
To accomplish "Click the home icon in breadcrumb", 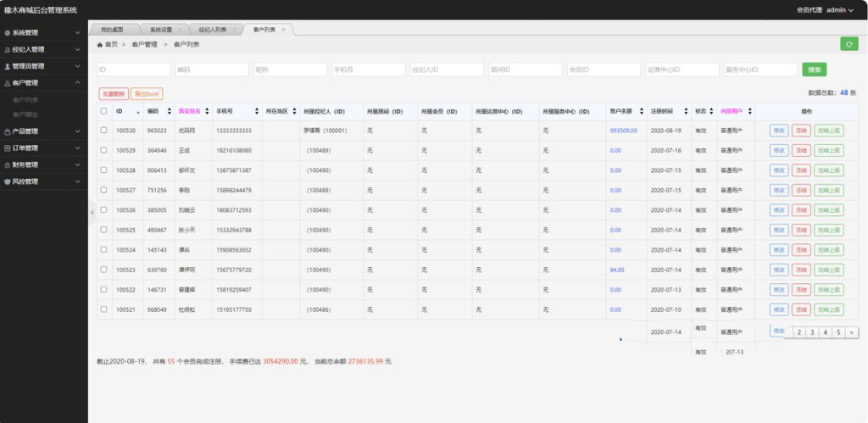I will pos(100,44).
